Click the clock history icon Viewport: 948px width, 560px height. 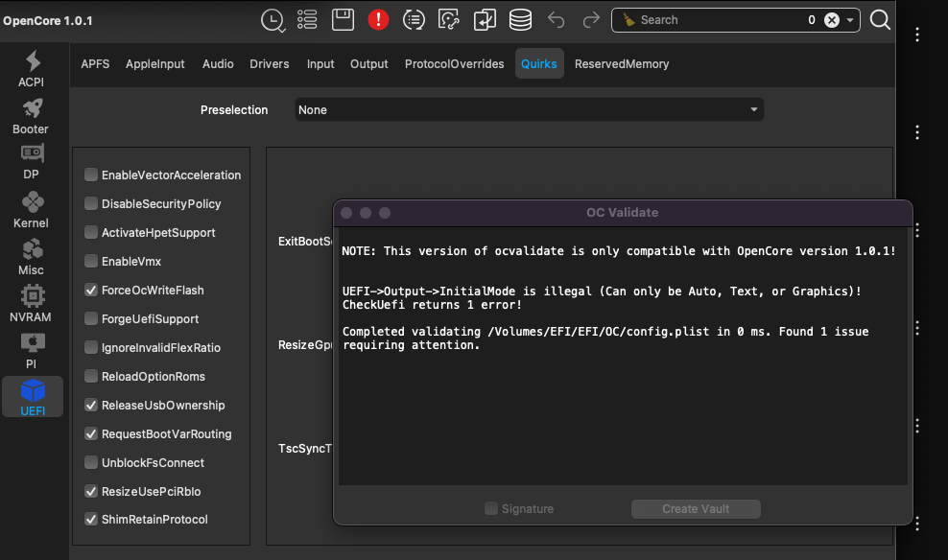(273, 19)
